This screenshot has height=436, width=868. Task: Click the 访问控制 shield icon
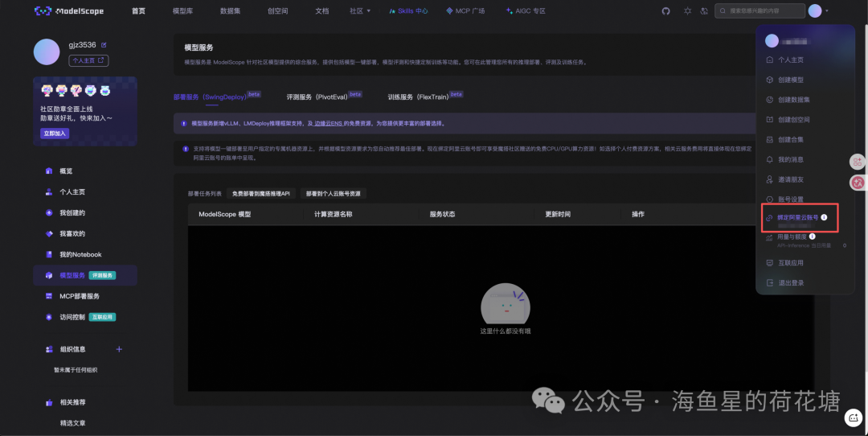[x=49, y=317]
